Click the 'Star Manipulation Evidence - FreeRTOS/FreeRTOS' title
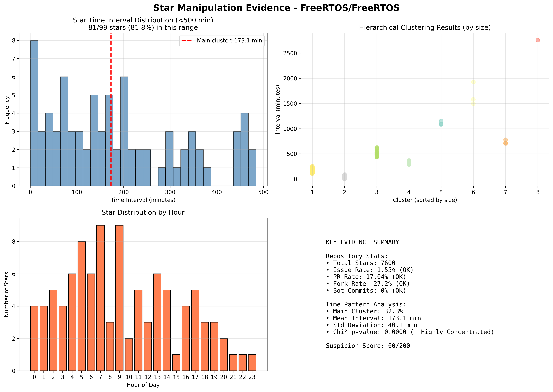Image resolution: width=553 pixels, height=392 pixels. [x=276, y=8]
